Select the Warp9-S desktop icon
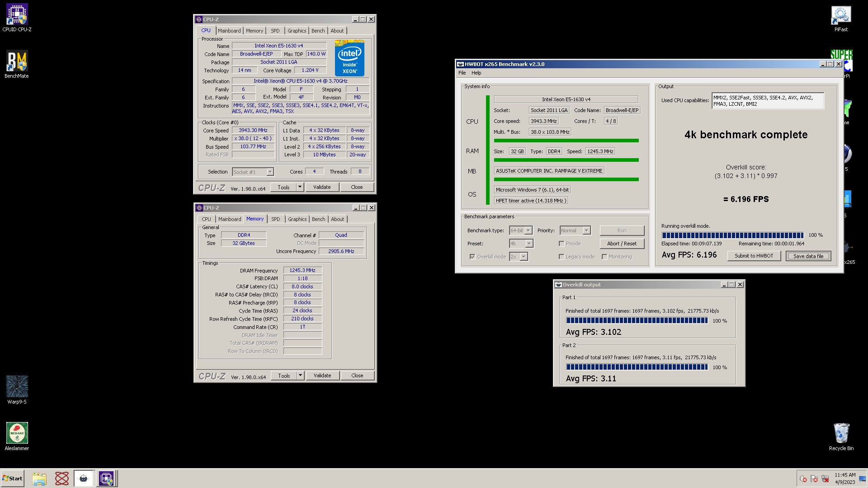868x488 pixels. click(17, 390)
